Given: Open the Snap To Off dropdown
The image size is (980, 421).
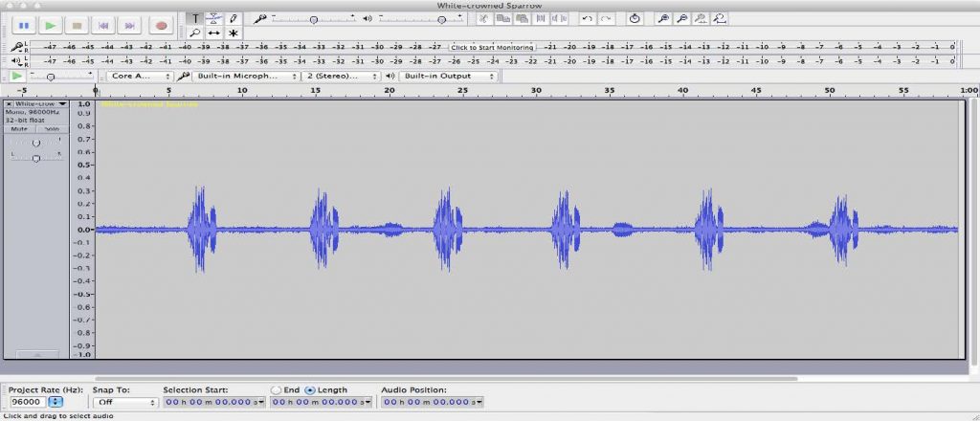Looking at the screenshot, I should (125, 402).
